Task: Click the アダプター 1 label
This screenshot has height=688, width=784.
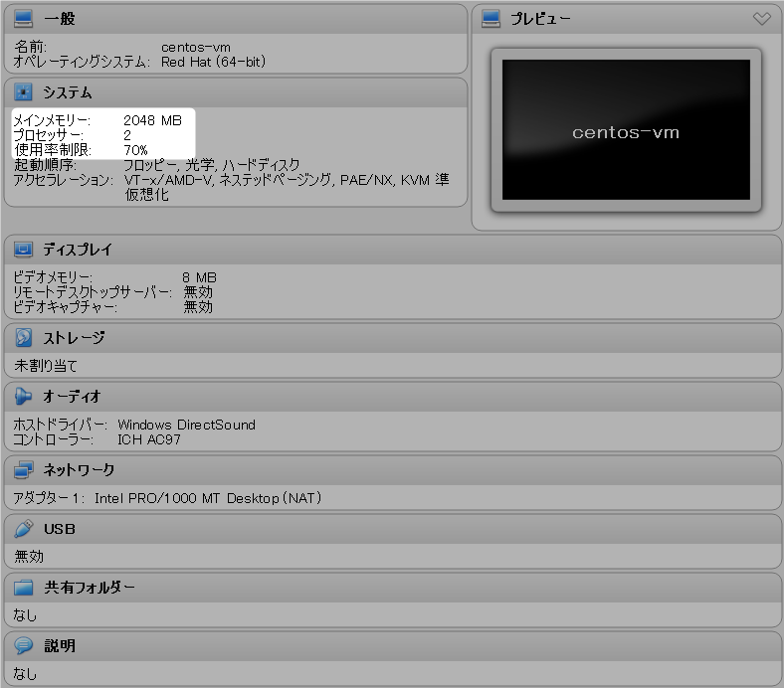Action: (49, 498)
